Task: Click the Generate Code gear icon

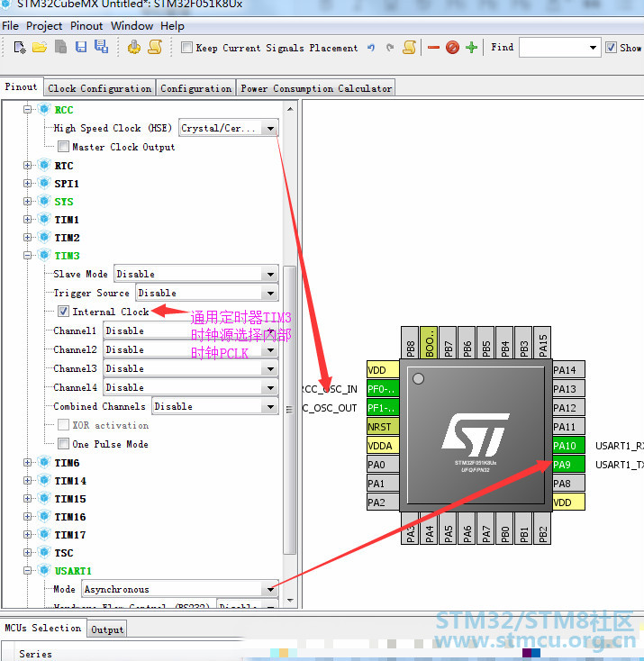Action: click(134, 47)
